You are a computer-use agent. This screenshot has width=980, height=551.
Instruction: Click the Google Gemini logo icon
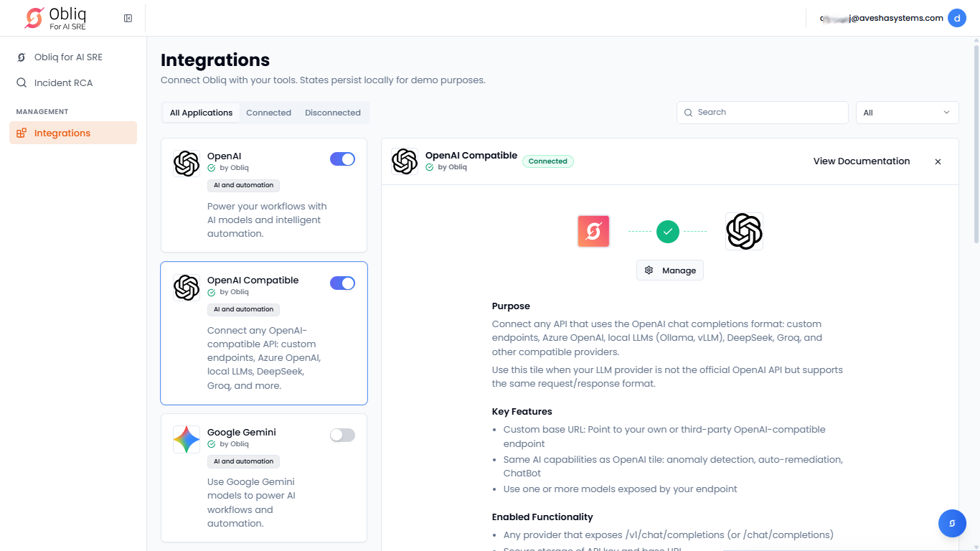187,439
